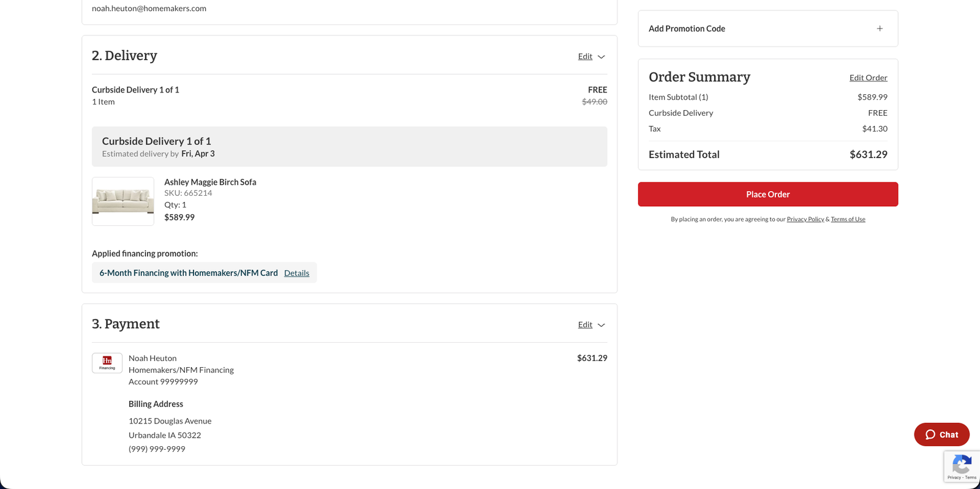Click the plus icon beside Add Promotion Code

[880, 29]
